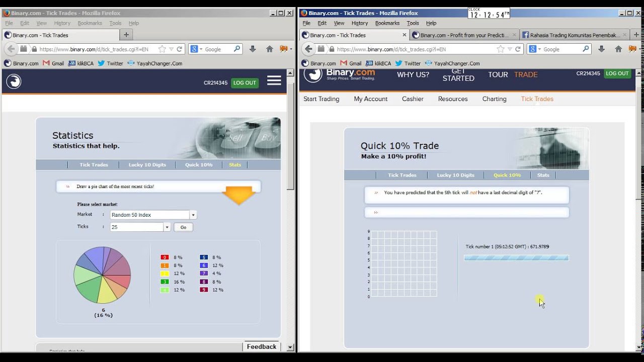Bookmark page with star in left window
644x362 pixels.
tap(162, 49)
